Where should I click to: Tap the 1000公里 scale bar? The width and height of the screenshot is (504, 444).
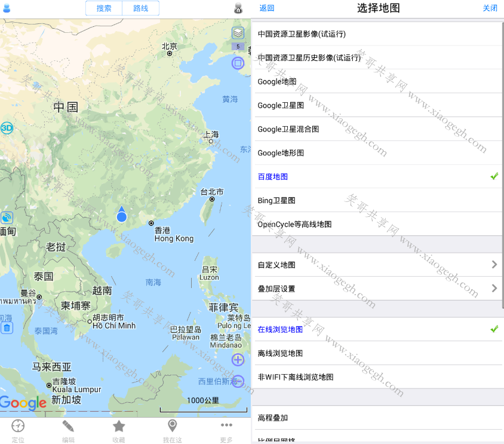[x=204, y=405]
